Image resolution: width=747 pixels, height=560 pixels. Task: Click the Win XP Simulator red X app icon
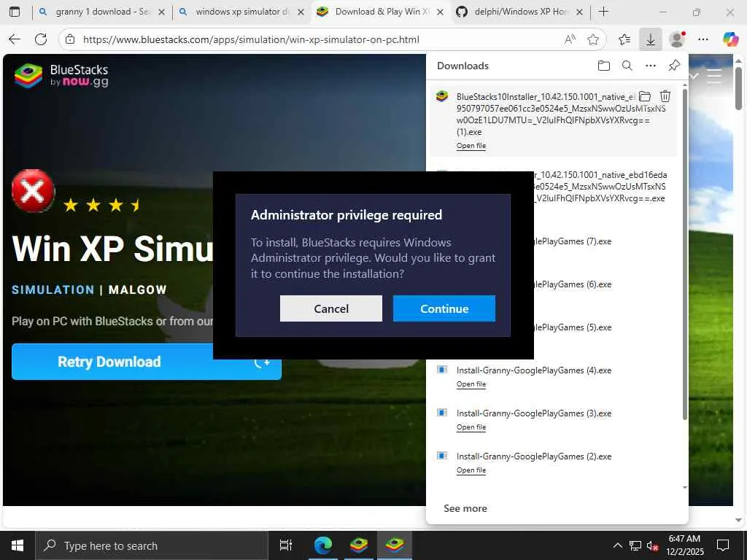(33, 190)
